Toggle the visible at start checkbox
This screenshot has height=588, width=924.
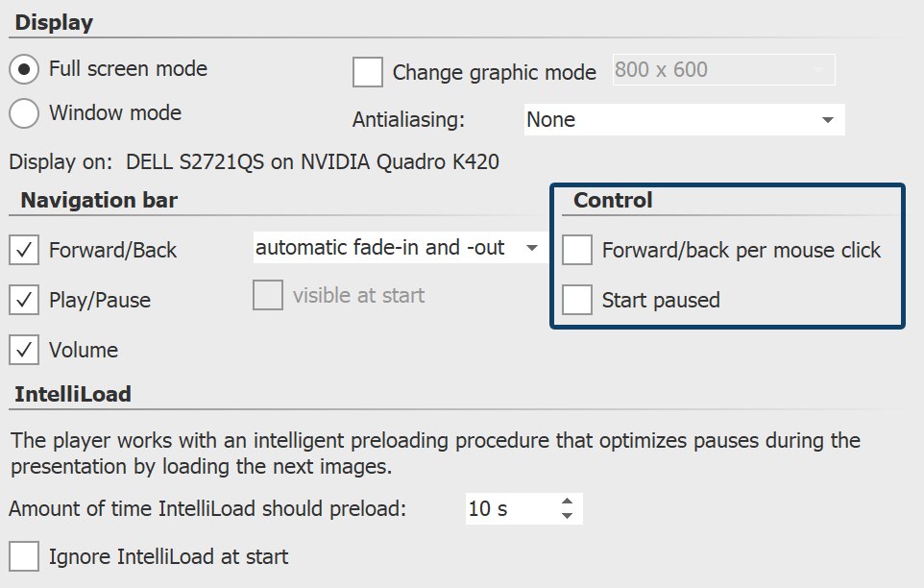(x=268, y=296)
